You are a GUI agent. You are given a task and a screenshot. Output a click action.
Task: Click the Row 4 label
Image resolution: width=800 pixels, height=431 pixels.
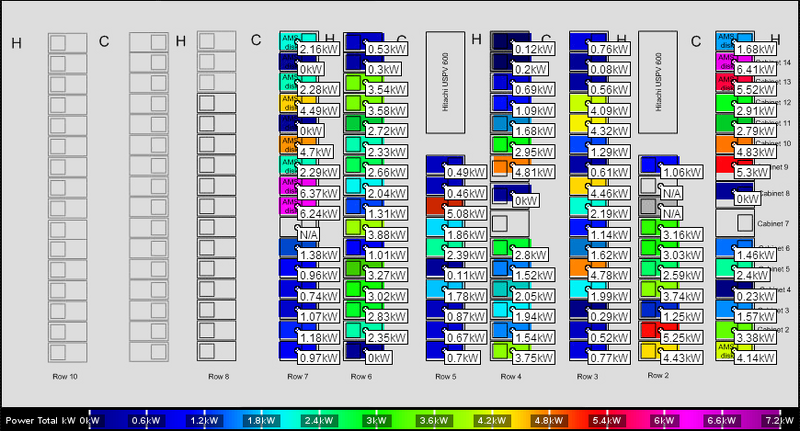coord(511,376)
